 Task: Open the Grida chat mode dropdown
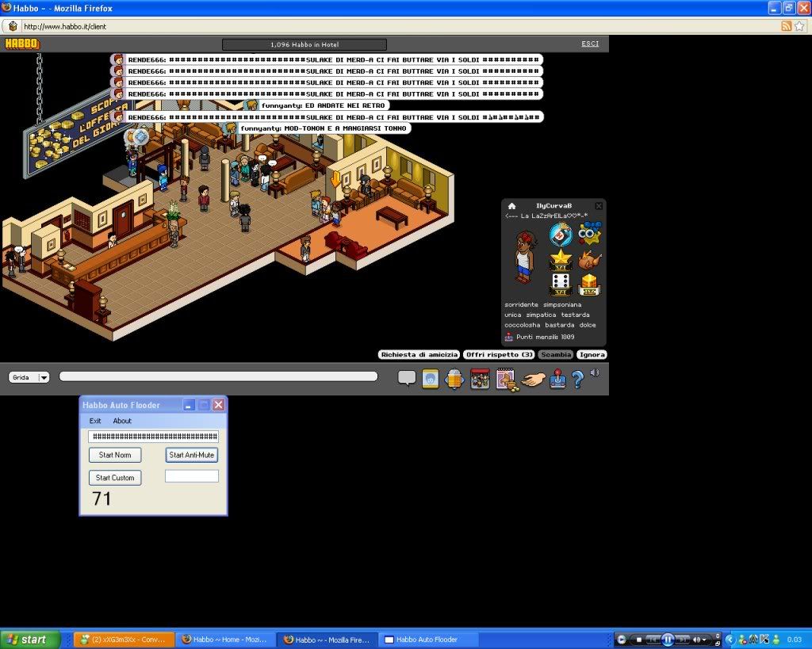click(x=29, y=377)
